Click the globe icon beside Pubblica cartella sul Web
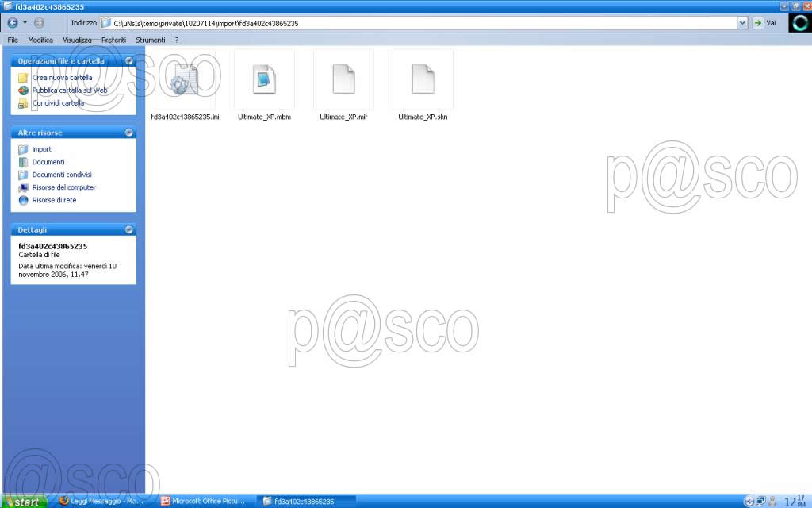 click(x=23, y=90)
